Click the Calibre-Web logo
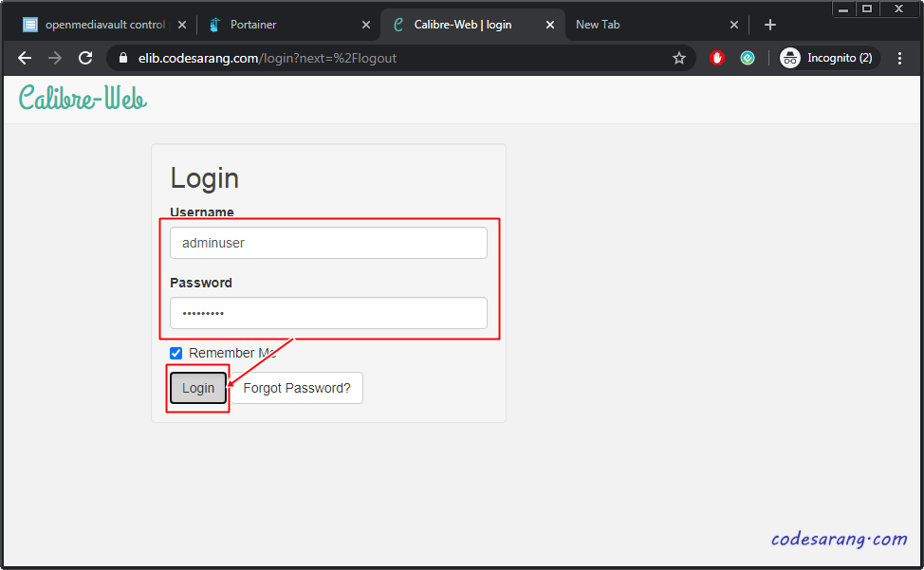This screenshot has height=570, width=924. coord(83,98)
